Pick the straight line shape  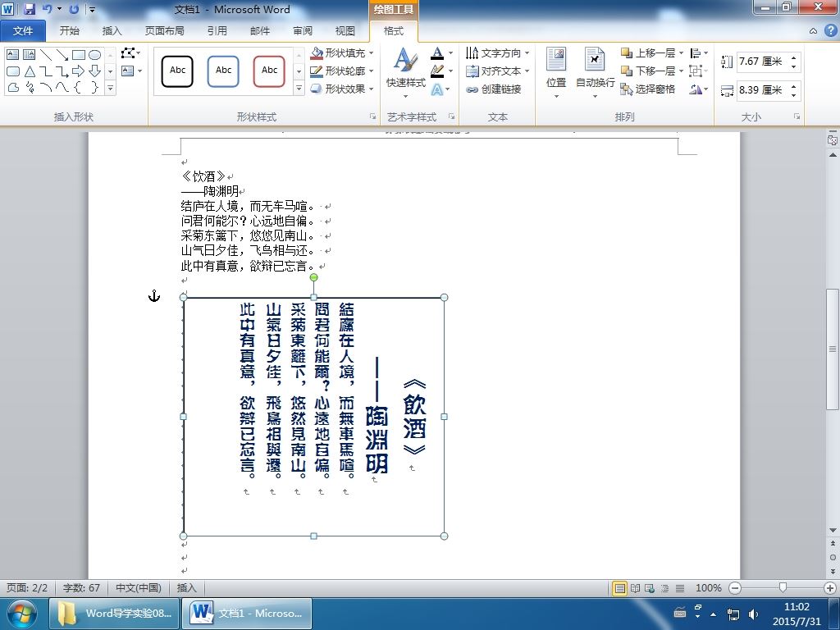point(46,55)
